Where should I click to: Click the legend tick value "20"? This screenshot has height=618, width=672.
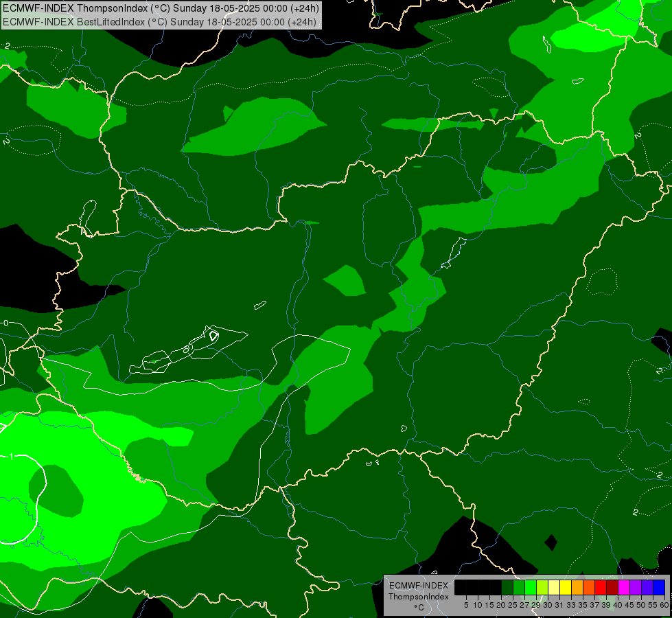tap(502, 605)
